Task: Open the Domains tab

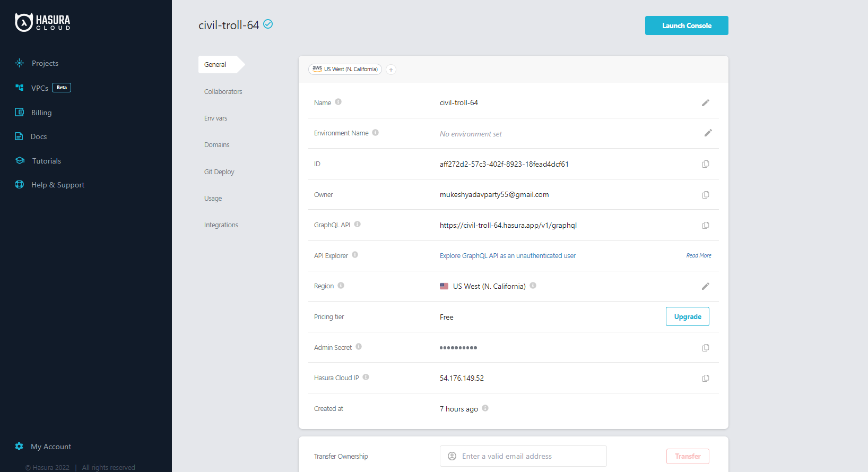Action: click(x=216, y=144)
